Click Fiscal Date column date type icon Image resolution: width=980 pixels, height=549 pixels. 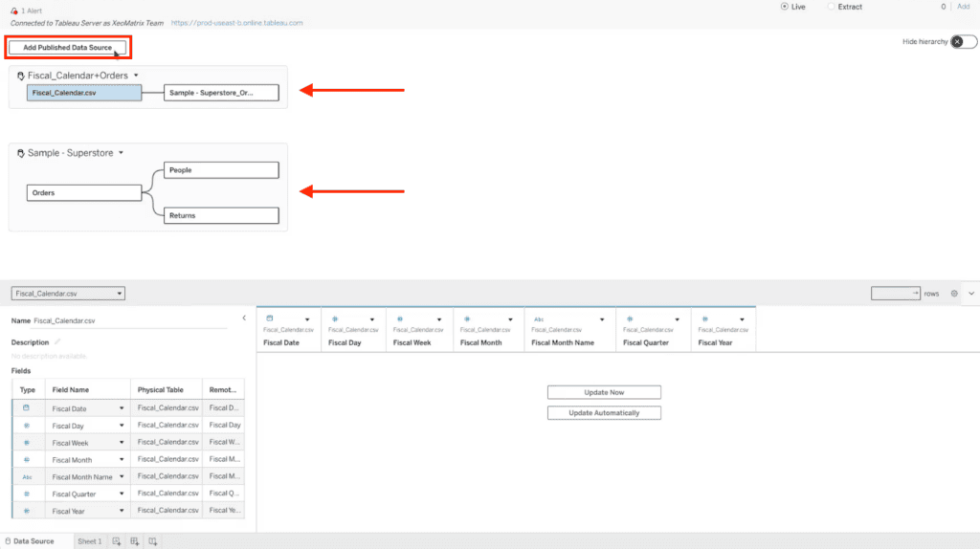(269, 318)
